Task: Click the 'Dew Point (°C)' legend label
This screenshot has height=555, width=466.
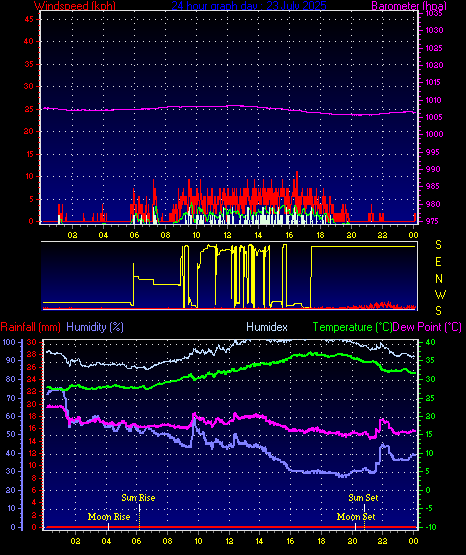Action: [427, 327]
